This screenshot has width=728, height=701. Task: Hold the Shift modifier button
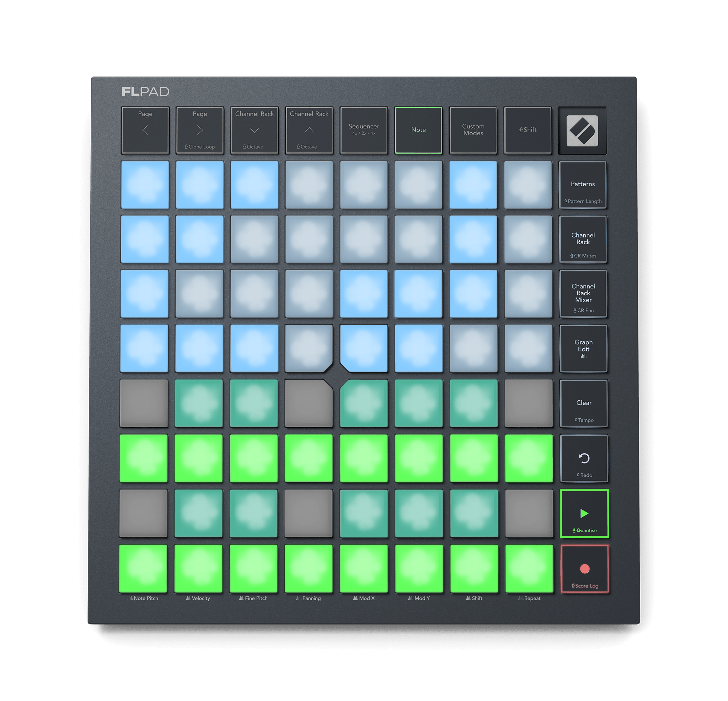pyautogui.click(x=528, y=130)
